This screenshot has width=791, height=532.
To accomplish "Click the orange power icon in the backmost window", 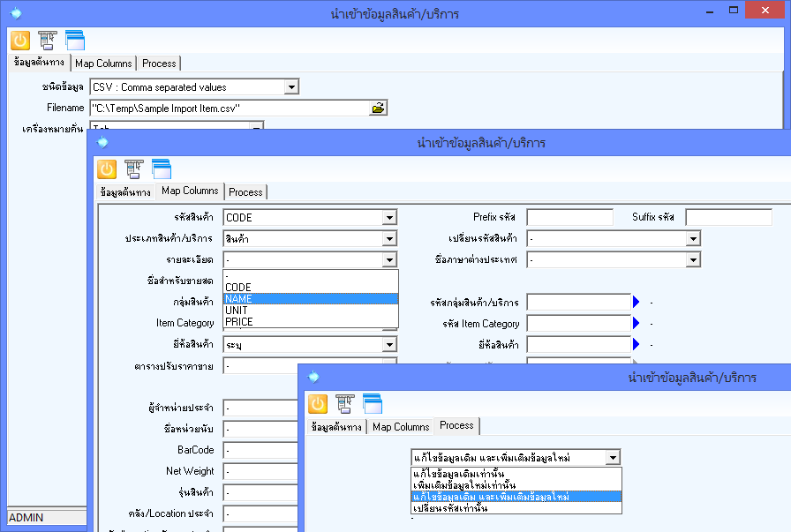I will click(20, 40).
